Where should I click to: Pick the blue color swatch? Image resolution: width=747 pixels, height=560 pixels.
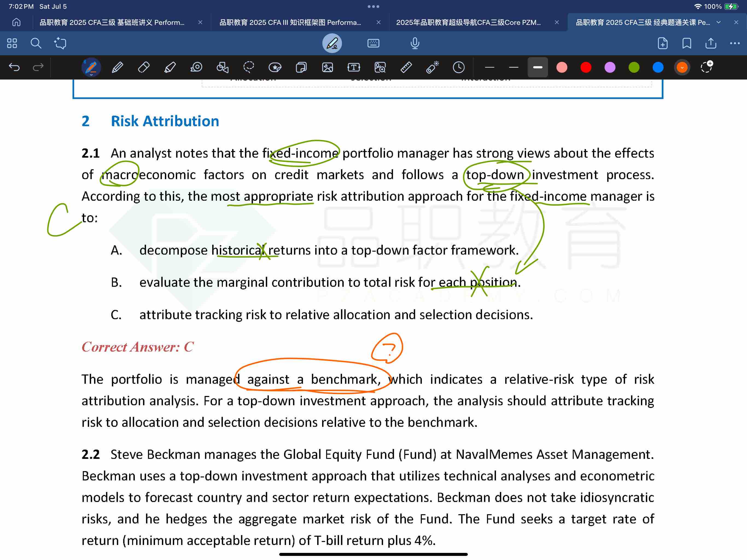pyautogui.click(x=658, y=67)
